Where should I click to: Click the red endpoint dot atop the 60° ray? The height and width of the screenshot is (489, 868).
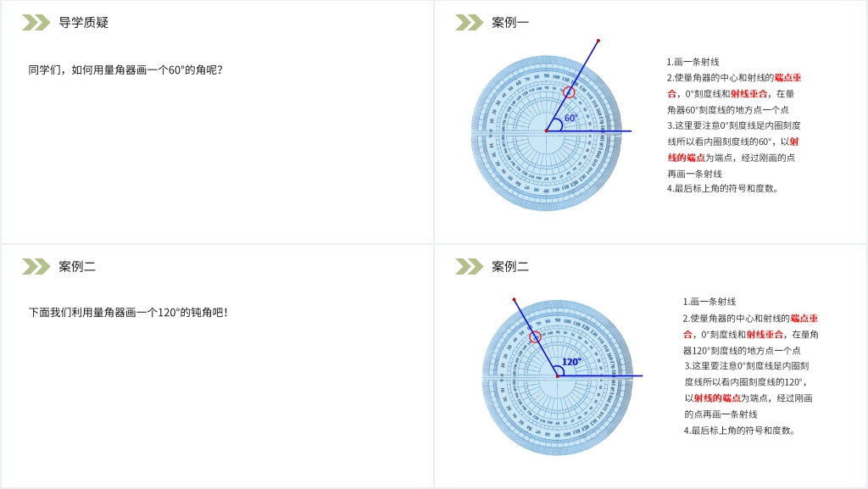(598, 40)
